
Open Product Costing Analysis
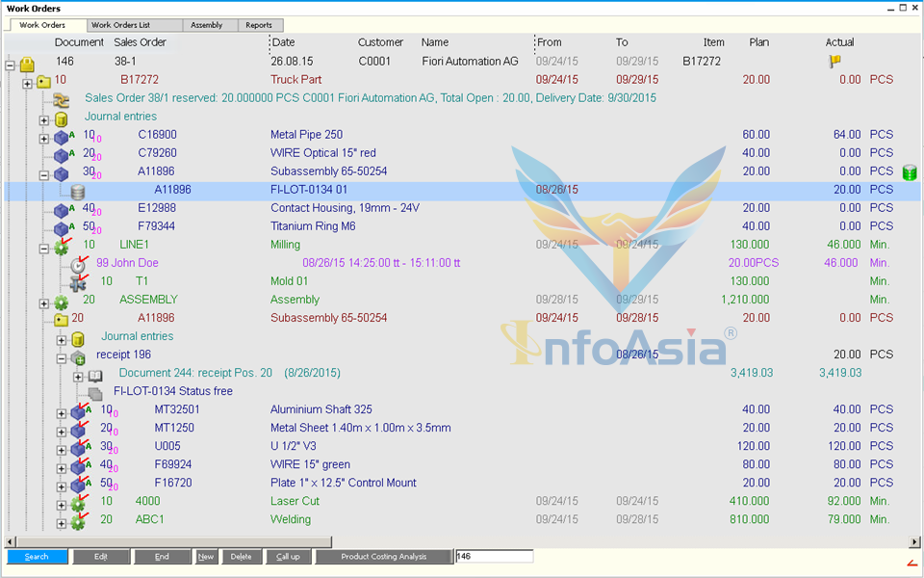(384, 556)
